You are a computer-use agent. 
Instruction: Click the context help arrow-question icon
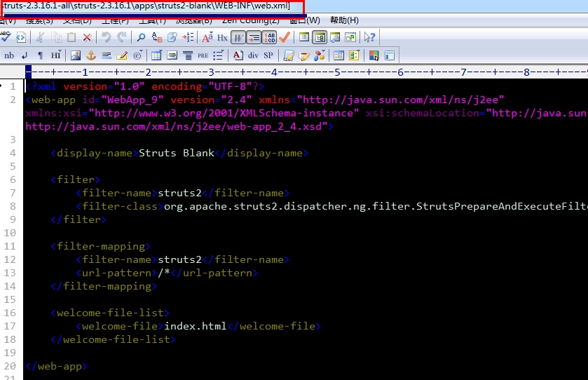click(369, 37)
